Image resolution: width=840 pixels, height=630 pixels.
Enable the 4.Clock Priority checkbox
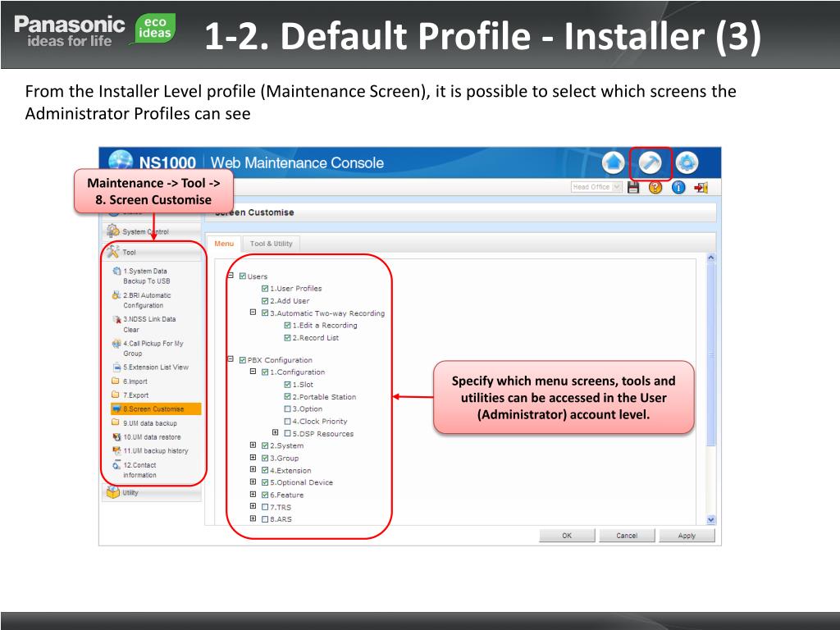[x=287, y=422]
